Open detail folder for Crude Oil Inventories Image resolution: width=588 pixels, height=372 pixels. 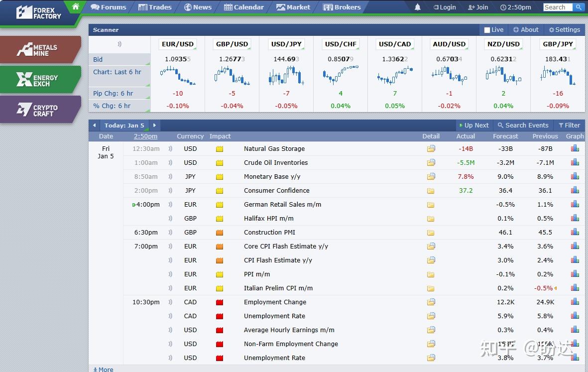pyautogui.click(x=431, y=162)
